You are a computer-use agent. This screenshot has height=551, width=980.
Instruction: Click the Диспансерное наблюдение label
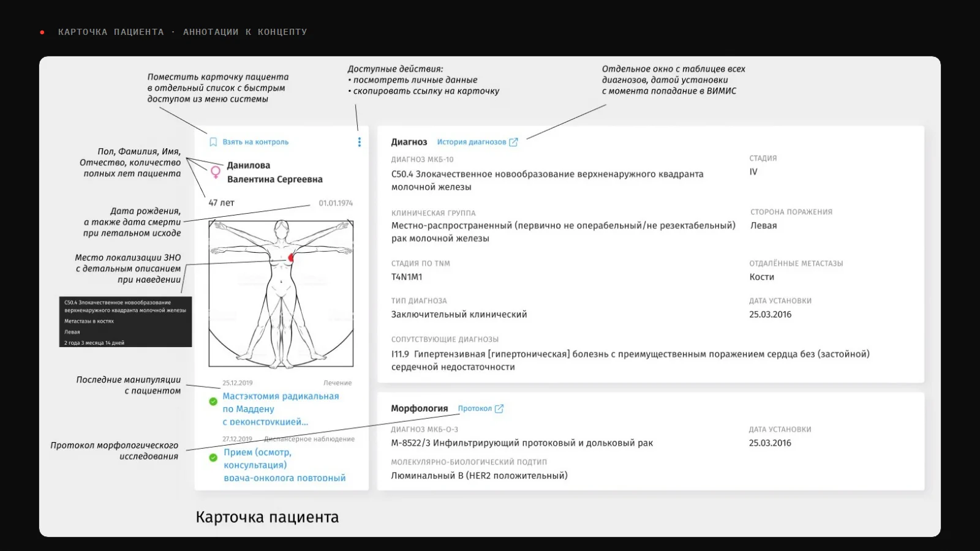(309, 439)
